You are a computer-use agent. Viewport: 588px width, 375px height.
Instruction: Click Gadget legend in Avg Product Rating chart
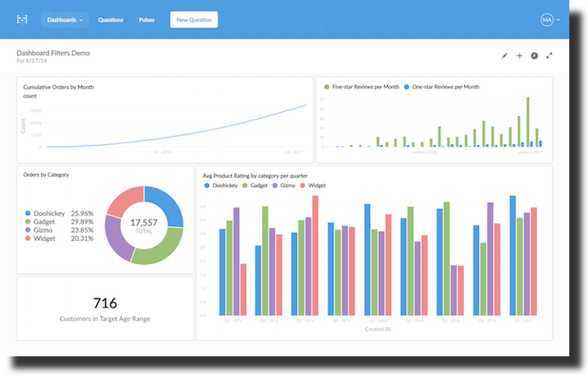255,185
